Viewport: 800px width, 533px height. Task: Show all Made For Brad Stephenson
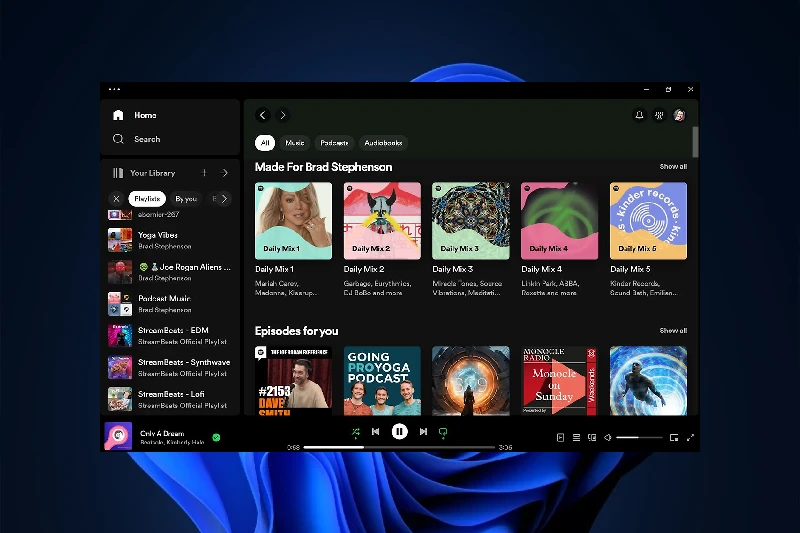[673, 167]
